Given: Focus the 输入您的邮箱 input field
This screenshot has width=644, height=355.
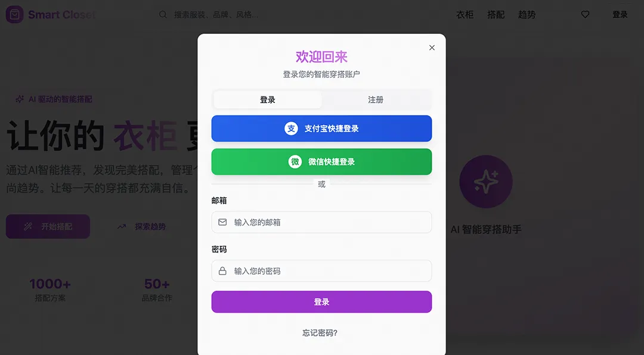Looking at the screenshot, I should 321,222.
